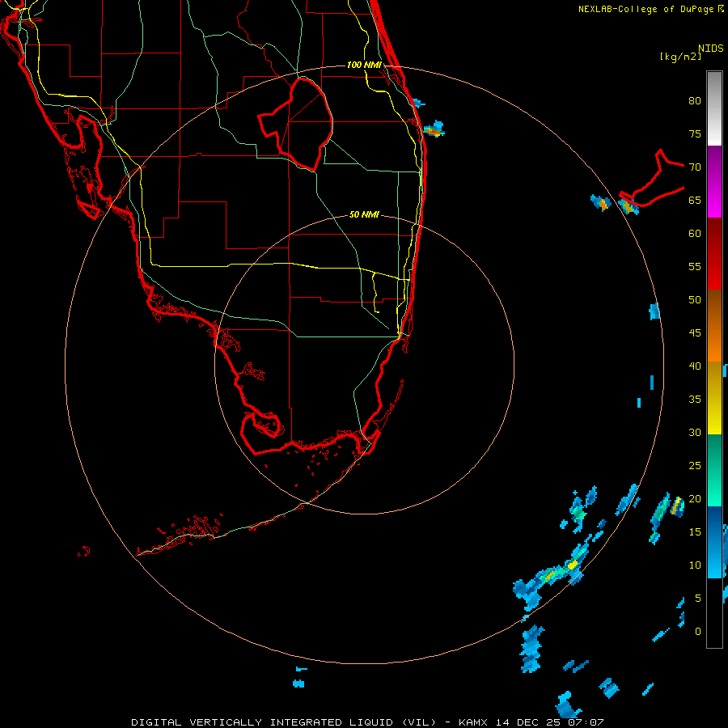Click the Bahamas island outline on the map
Image resolution: width=728 pixels, height=728 pixels.
(x=650, y=179)
